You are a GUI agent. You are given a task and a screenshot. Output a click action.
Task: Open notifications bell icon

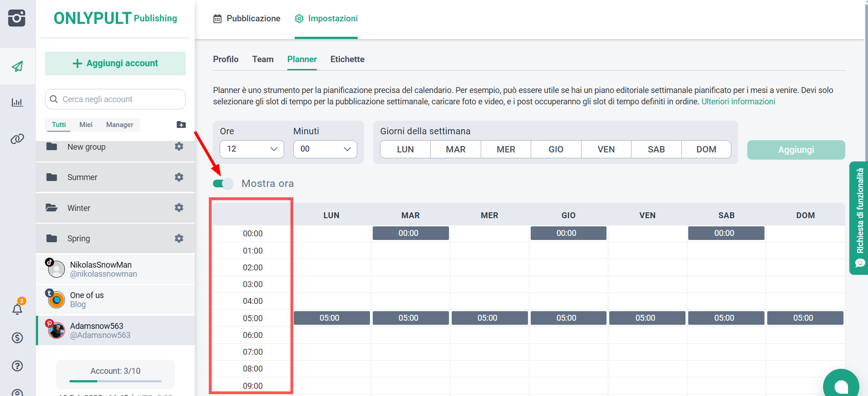tap(17, 309)
